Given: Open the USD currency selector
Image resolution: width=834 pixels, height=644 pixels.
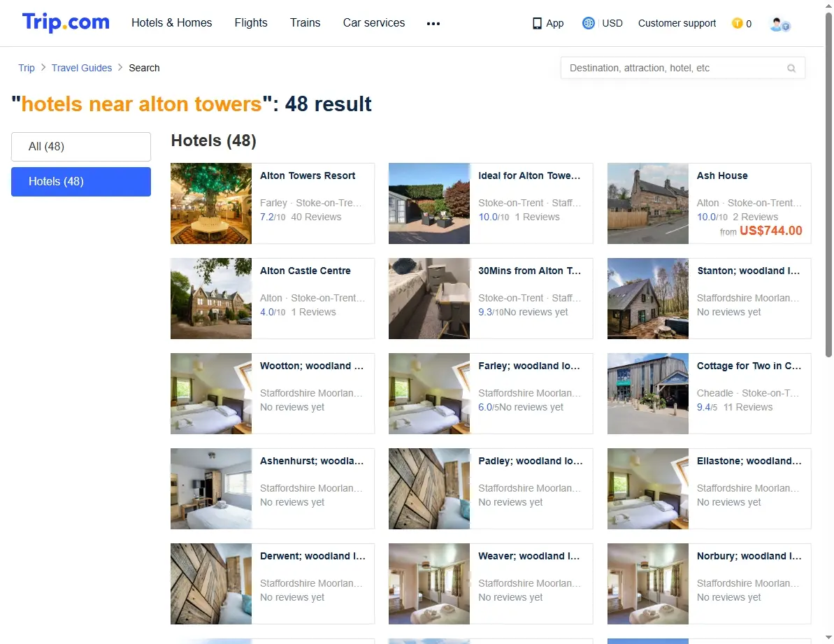Looking at the screenshot, I should [x=612, y=23].
